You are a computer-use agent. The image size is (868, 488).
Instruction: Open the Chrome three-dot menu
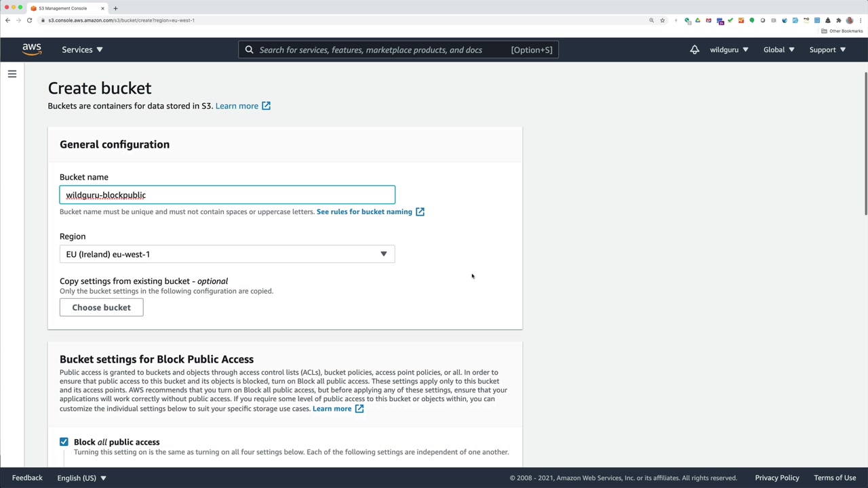[860, 20]
